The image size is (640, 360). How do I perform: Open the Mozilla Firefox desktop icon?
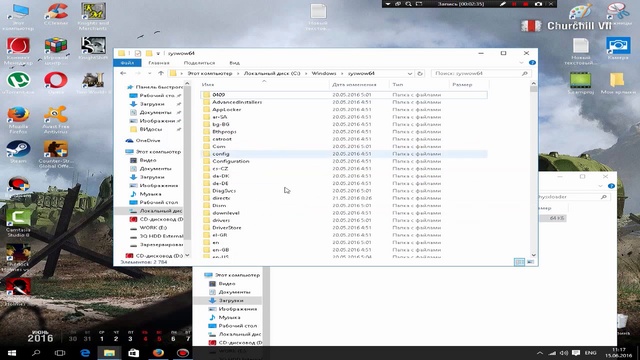(x=18, y=120)
